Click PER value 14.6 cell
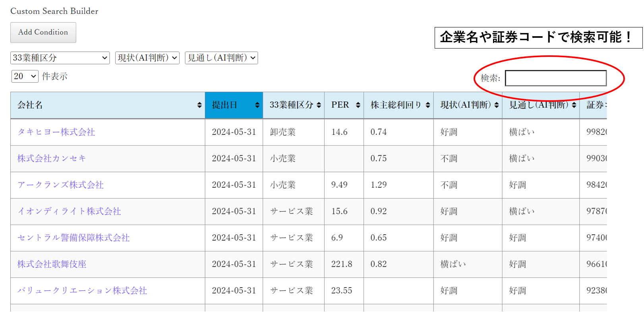This screenshot has height=325, width=644. (x=344, y=132)
